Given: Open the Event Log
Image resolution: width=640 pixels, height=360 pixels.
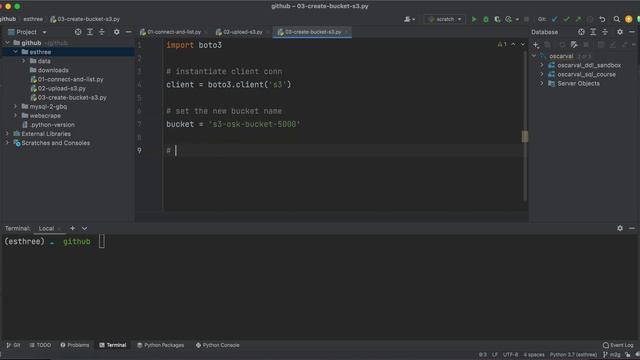Looking at the screenshot, I should pyautogui.click(x=618, y=345).
